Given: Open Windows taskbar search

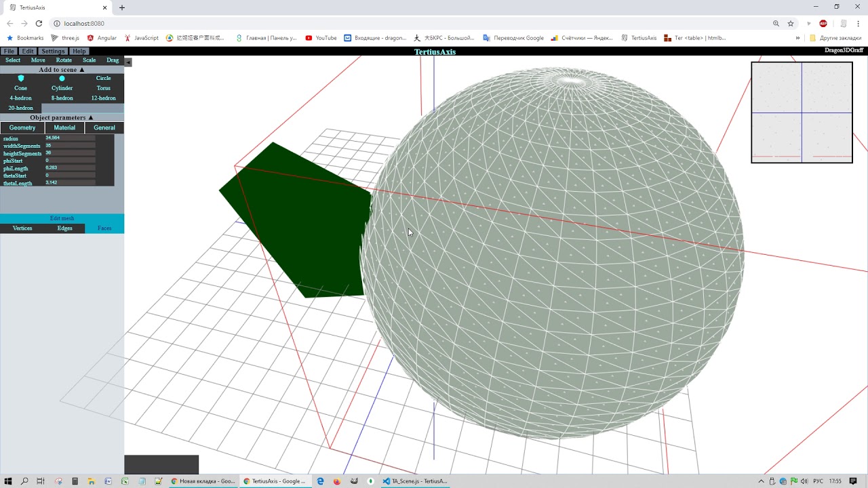Looking at the screenshot, I should pyautogui.click(x=24, y=481).
